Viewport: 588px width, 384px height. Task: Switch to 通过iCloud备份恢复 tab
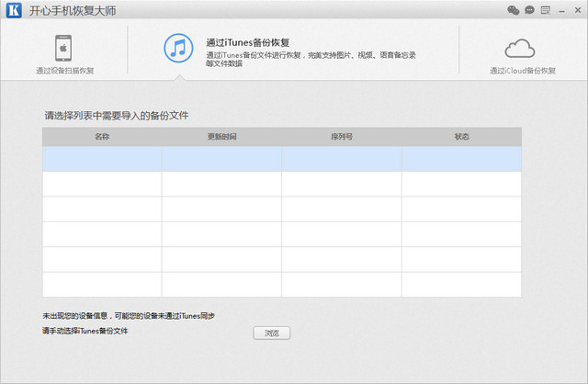(523, 71)
